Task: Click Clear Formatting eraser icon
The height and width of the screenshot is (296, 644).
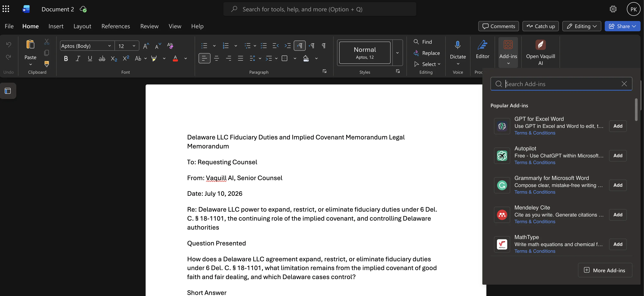Action: click(x=170, y=46)
